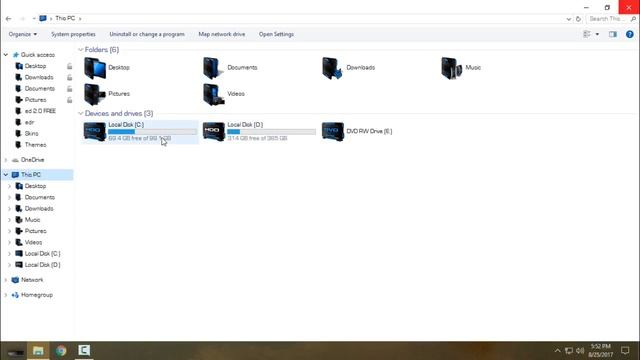
Task: Collapse the Folders (6) group
Action: point(80,50)
